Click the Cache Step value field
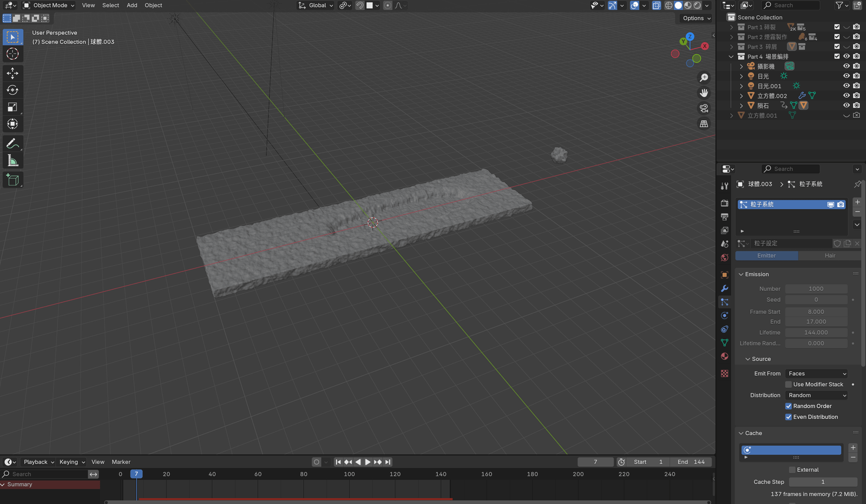This screenshot has width=866, height=504. (823, 482)
